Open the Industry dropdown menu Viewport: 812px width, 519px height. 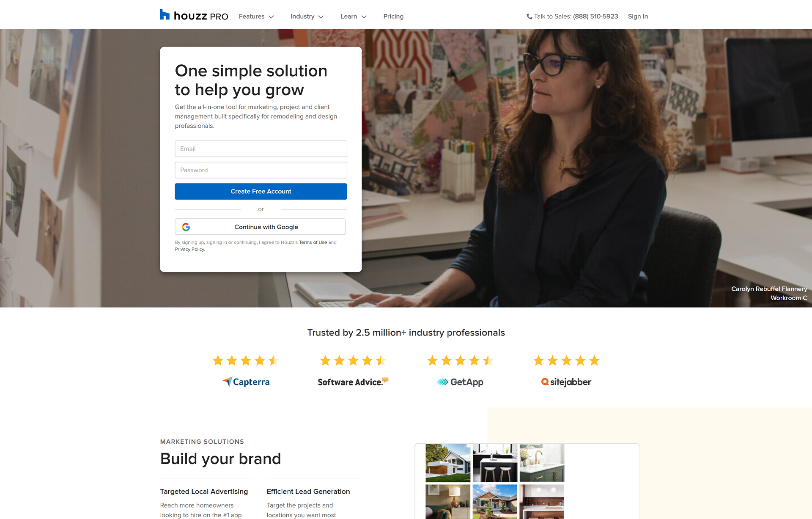point(307,16)
